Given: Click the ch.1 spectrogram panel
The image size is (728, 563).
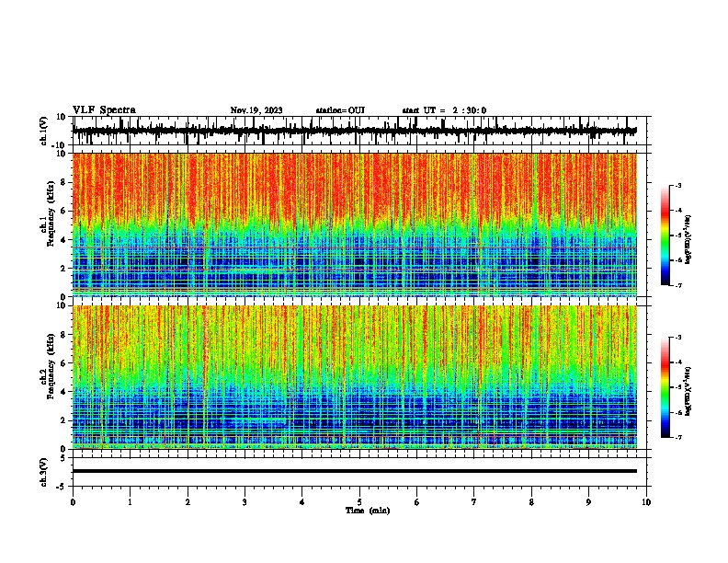Looking at the screenshot, I should pos(354,224).
